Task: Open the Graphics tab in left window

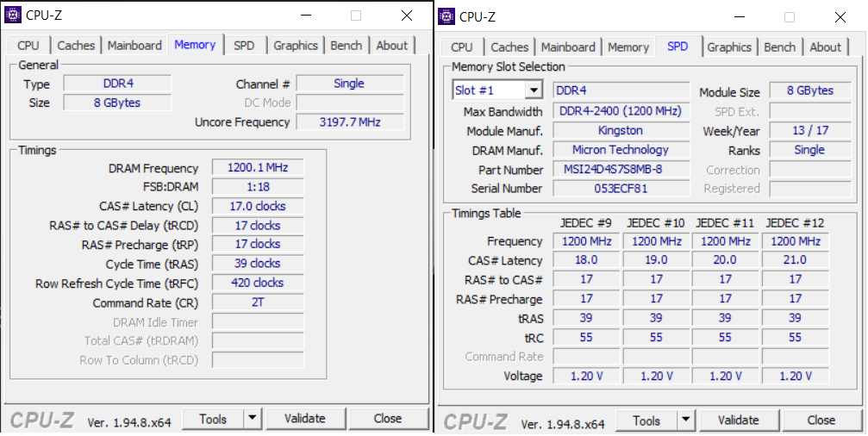Action: (296, 46)
